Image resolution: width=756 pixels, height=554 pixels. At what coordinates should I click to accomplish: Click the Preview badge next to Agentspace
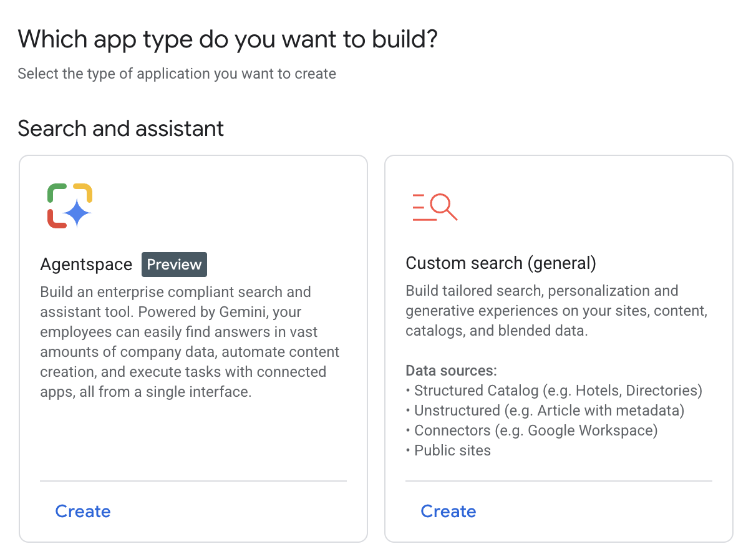point(174,264)
